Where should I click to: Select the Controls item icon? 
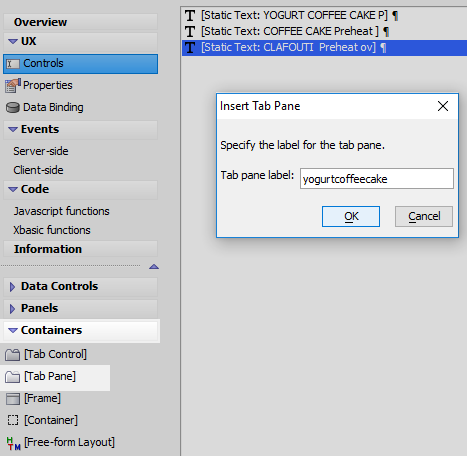[x=13, y=64]
